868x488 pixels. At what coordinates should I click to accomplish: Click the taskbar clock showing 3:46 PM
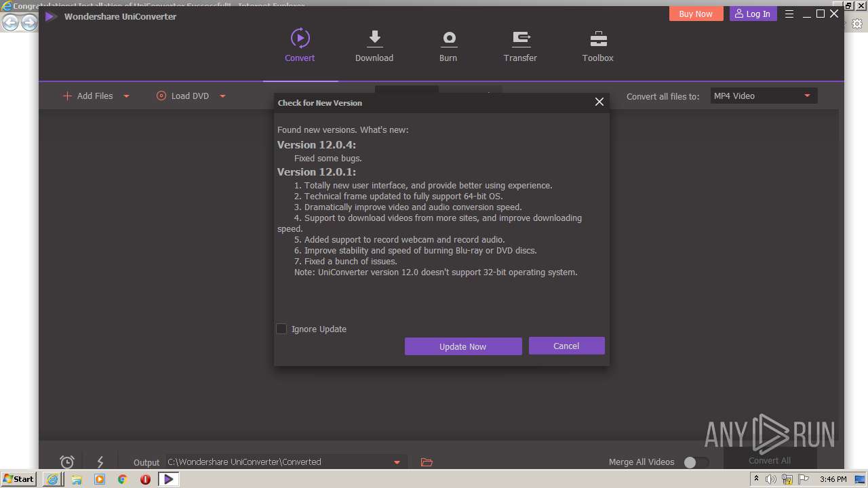coord(833,479)
